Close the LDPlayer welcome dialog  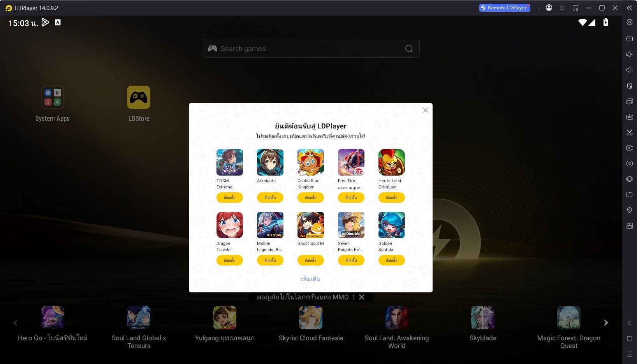(x=426, y=110)
